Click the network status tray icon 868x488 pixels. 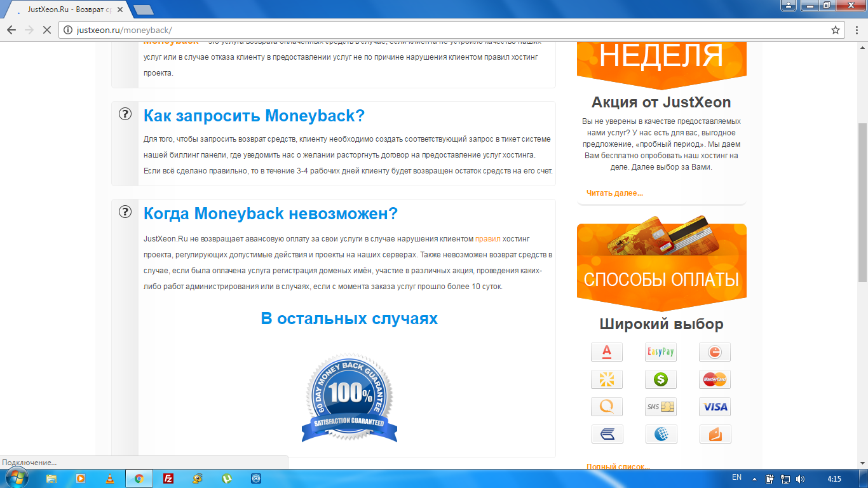pyautogui.click(x=785, y=478)
